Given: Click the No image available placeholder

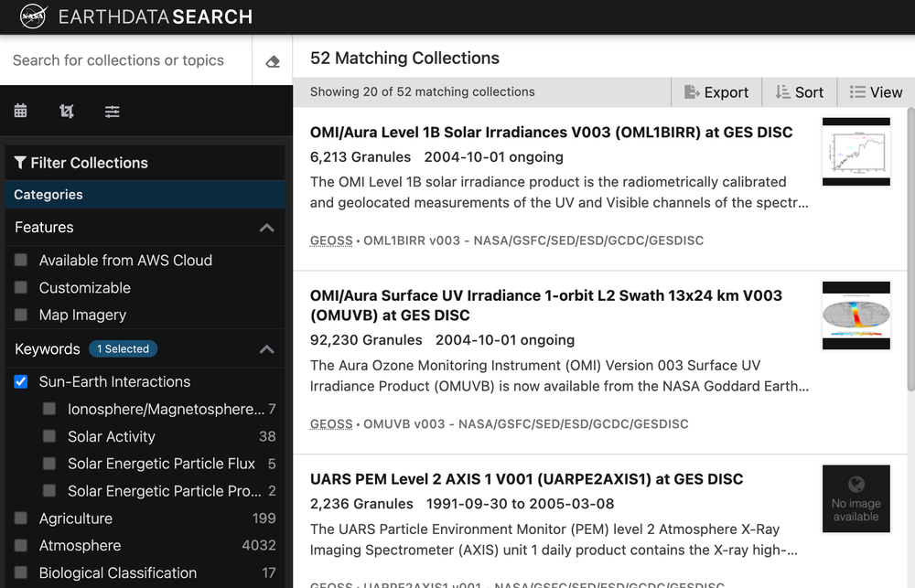Looking at the screenshot, I should tap(856, 498).
